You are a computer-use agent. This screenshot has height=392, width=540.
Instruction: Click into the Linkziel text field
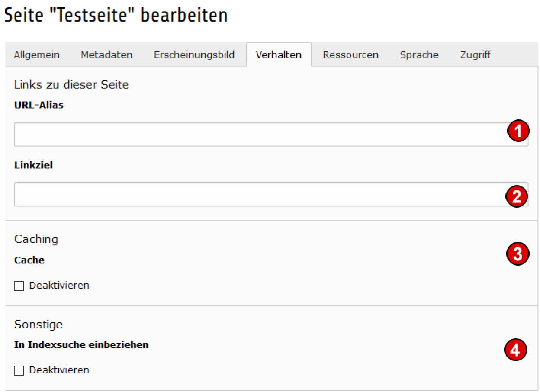pyautogui.click(x=271, y=194)
